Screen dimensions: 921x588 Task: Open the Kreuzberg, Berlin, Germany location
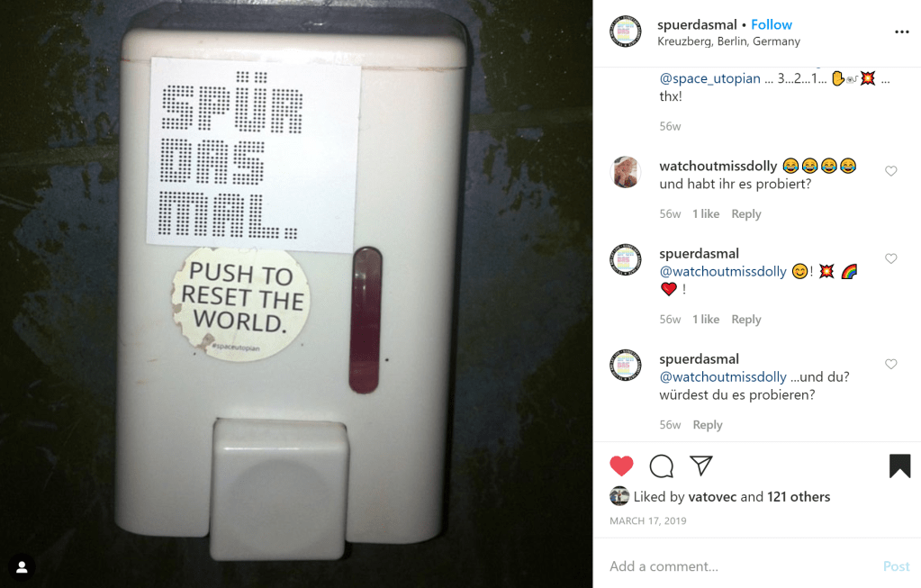(x=728, y=41)
